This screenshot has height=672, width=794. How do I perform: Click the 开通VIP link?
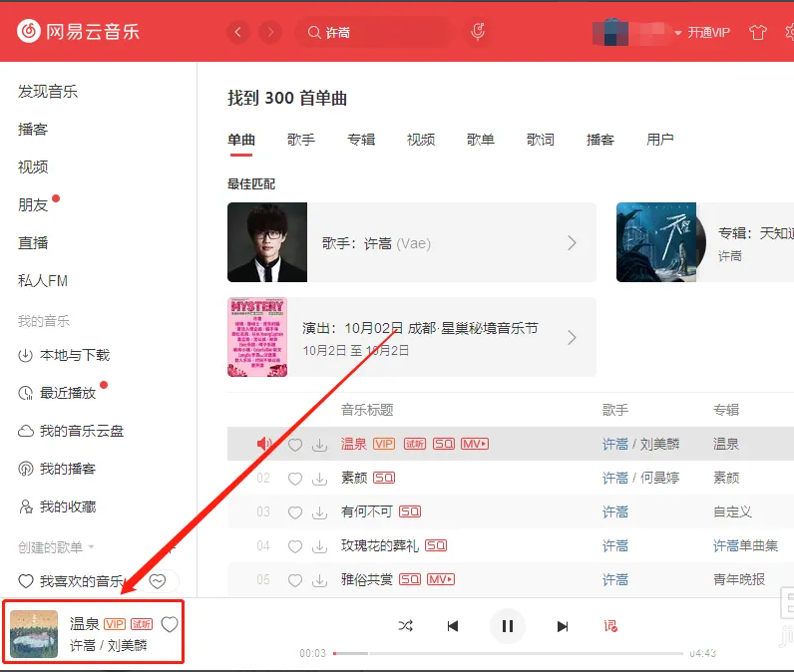pos(708,32)
